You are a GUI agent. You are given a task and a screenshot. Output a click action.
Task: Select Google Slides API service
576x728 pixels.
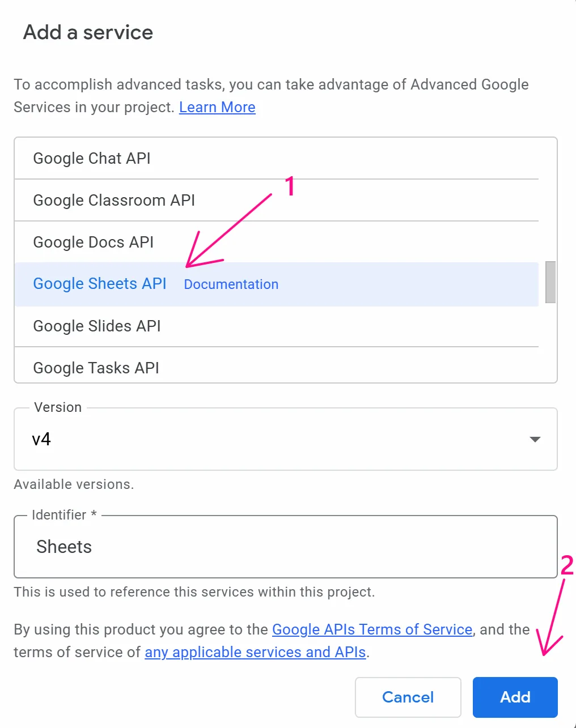(x=97, y=326)
